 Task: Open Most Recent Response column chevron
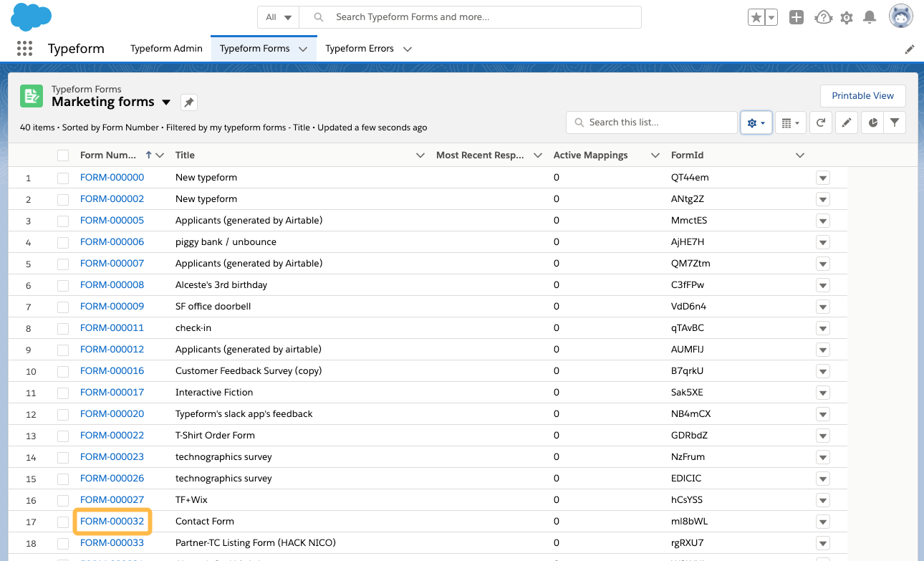point(538,155)
